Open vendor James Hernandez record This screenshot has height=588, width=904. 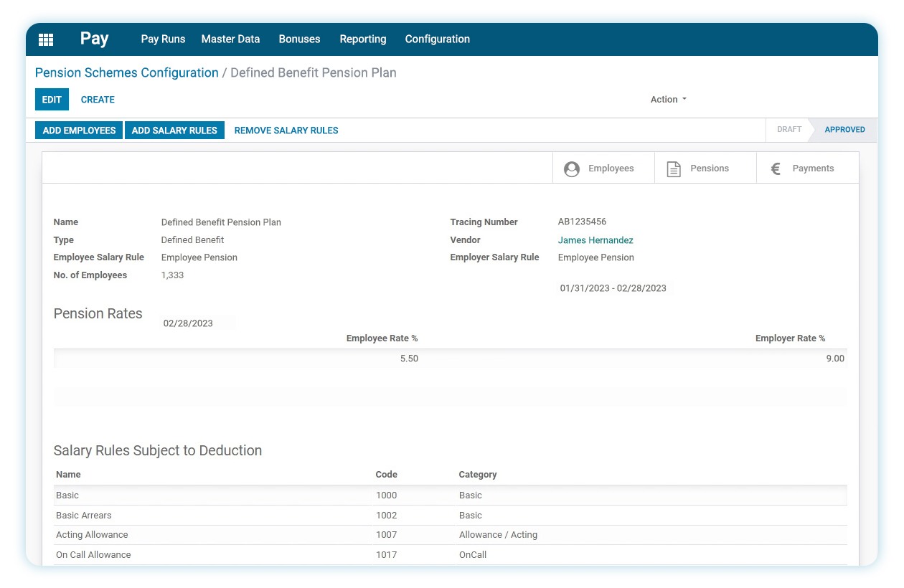[595, 240]
